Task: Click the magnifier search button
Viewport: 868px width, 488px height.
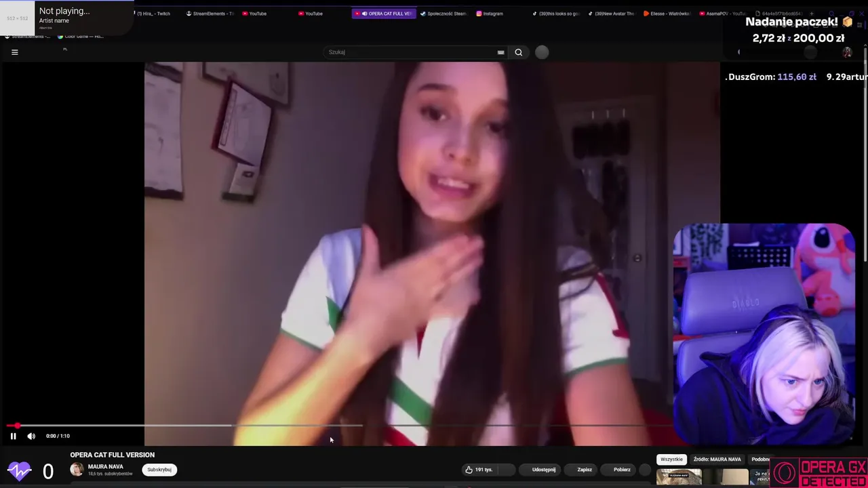Action: click(519, 52)
